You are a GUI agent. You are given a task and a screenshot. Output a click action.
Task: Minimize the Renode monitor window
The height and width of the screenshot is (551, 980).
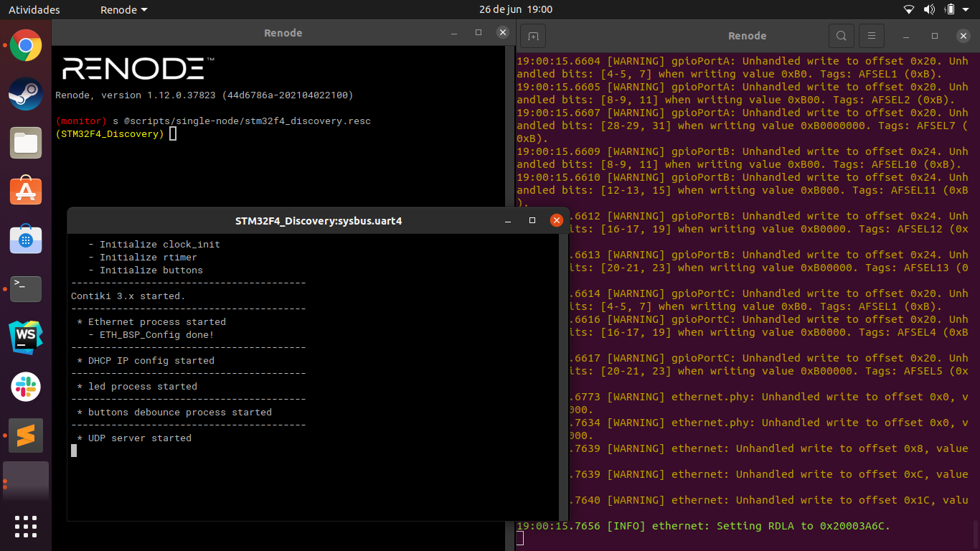point(454,33)
